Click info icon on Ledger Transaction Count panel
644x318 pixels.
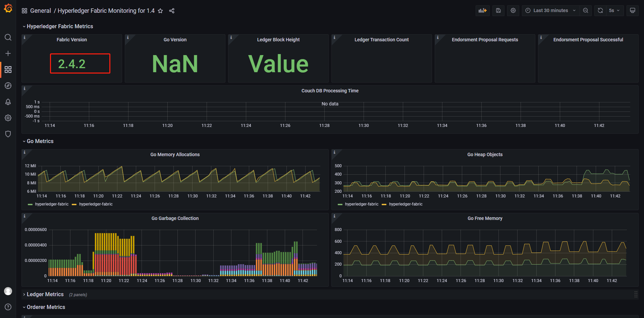pyautogui.click(x=334, y=38)
